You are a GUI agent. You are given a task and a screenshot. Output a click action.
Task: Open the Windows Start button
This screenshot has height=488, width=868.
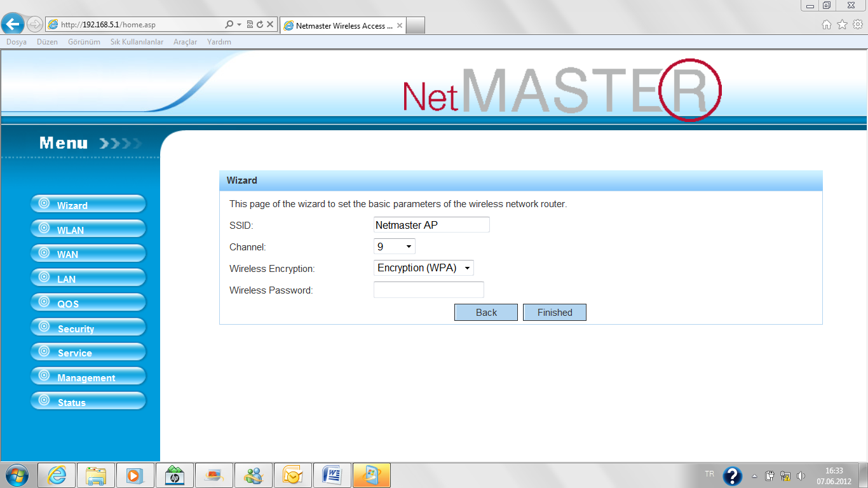(16, 475)
